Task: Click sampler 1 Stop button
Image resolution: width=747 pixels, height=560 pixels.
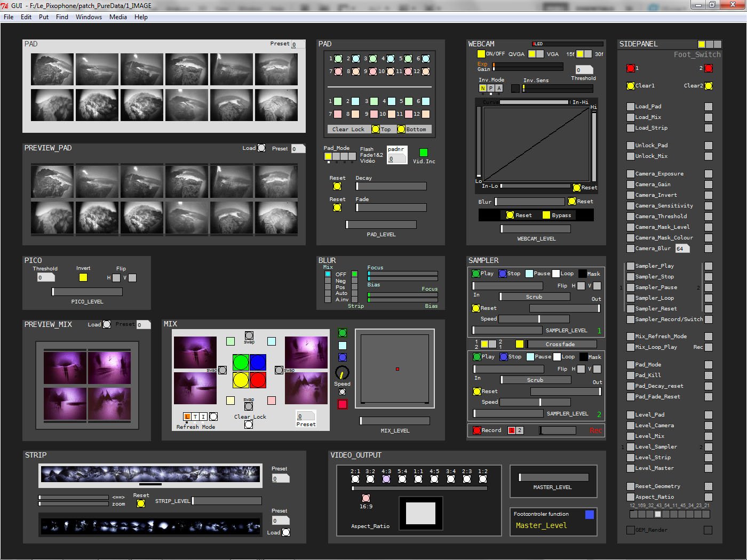Action: (503, 274)
